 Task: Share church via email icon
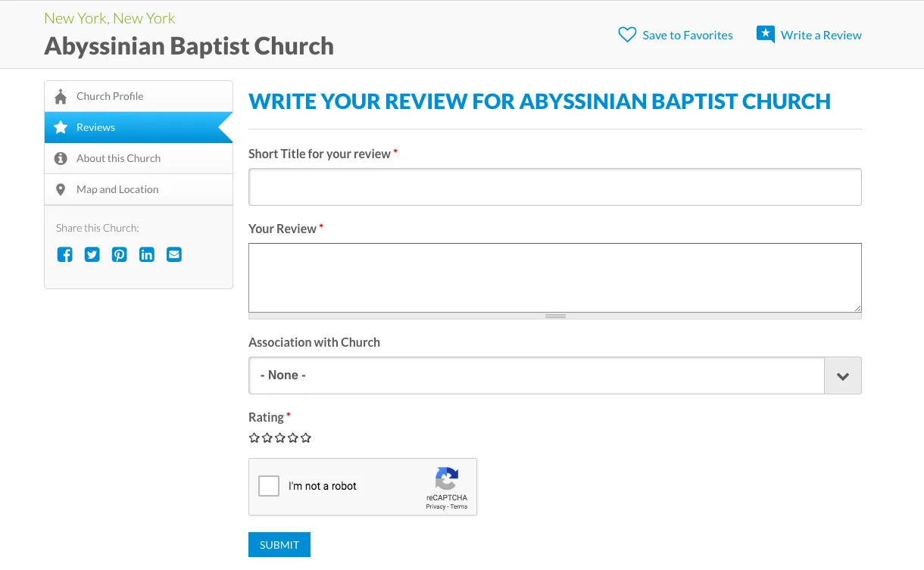pos(174,254)
